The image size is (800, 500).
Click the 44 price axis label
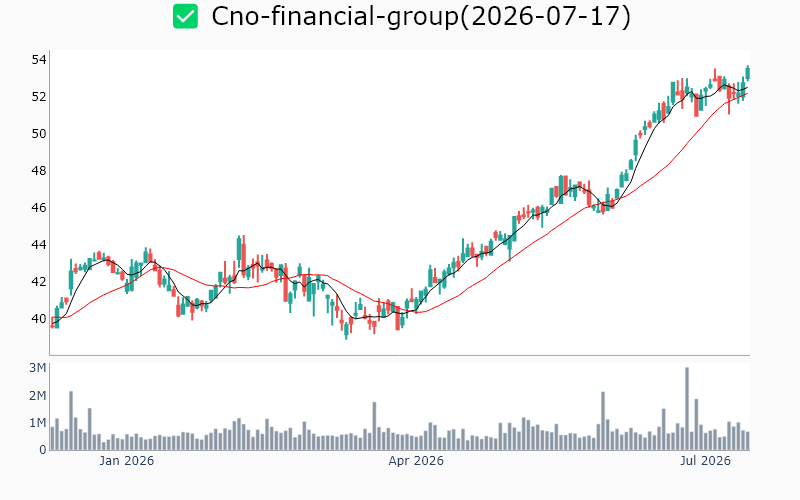pyautogui.click(x=39, y=244)
